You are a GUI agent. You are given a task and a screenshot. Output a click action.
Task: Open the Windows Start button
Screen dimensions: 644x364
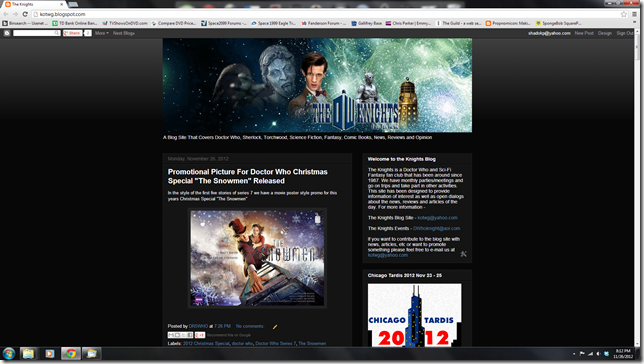9,354
